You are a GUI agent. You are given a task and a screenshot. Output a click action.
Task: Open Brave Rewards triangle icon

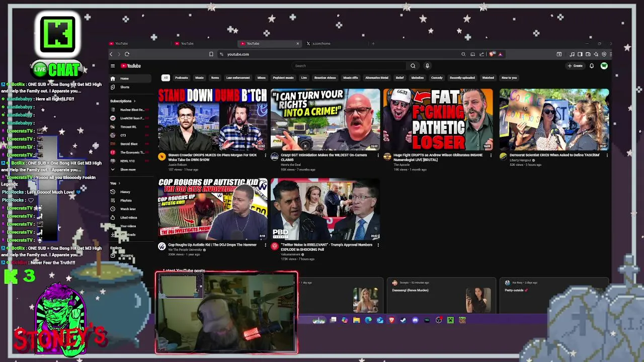pyautogui.click(x=500, y=54)
